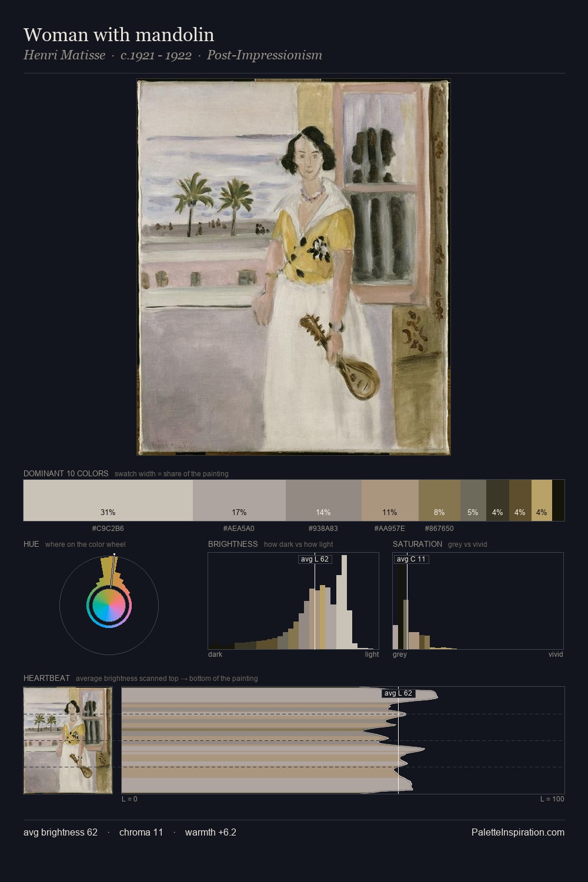Click the "HEARTBEAT" section heading
Viewport: 588px width, 882px height.
[x=46, y=678]
